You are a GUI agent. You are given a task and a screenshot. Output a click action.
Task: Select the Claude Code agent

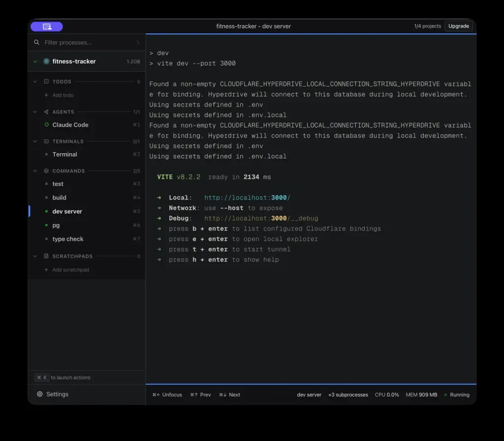(x=87, y=125)
